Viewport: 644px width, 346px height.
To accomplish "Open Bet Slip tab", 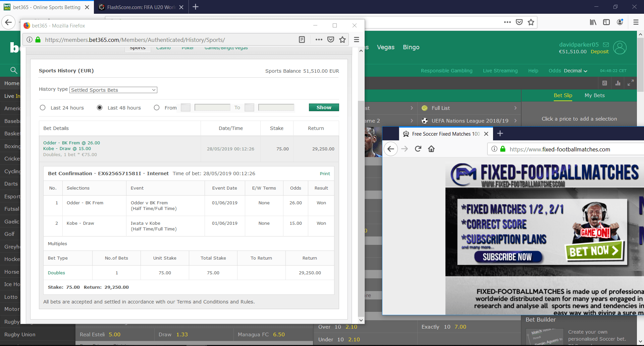I will [563, 95].
